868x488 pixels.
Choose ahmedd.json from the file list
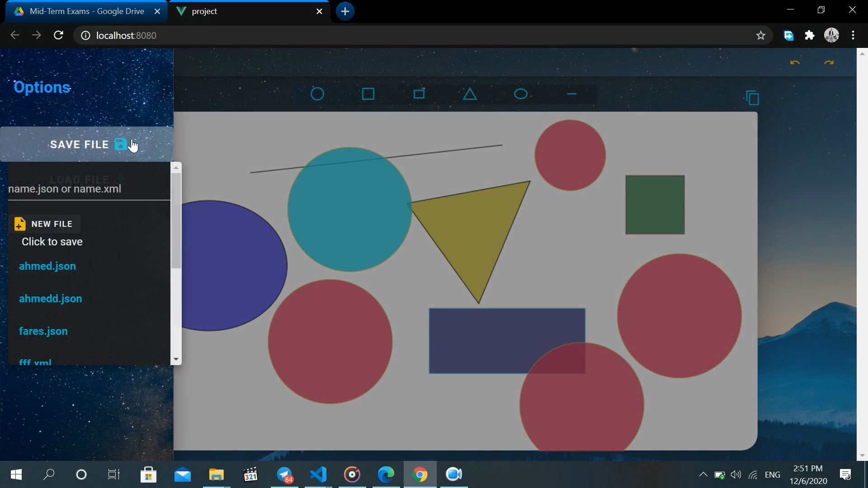tap(51, 299)
